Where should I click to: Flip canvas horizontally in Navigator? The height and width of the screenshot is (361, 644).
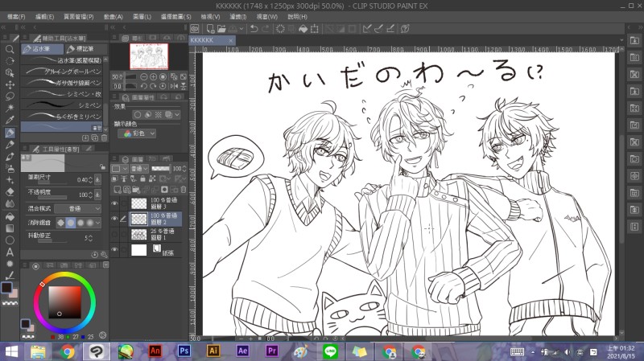coord(174,86)
